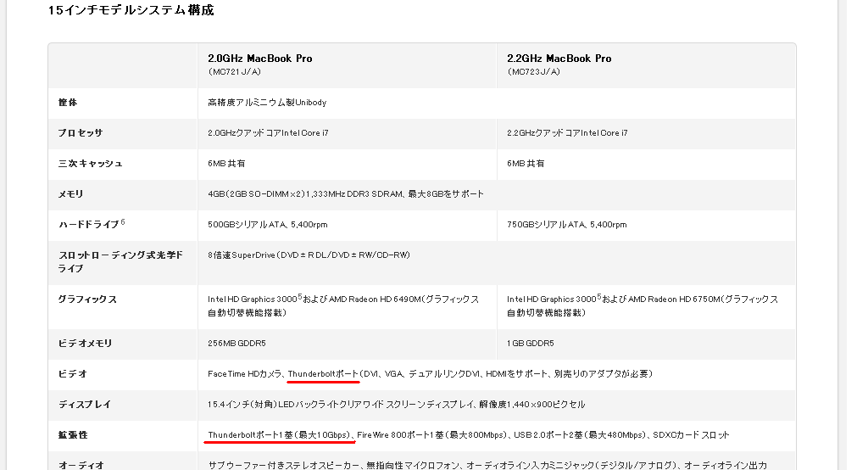The width and height of the screenshot is (868, 470).
Task: Select the text '高精度アルミニウム製Unibody'
Action: tap(267, 103)
